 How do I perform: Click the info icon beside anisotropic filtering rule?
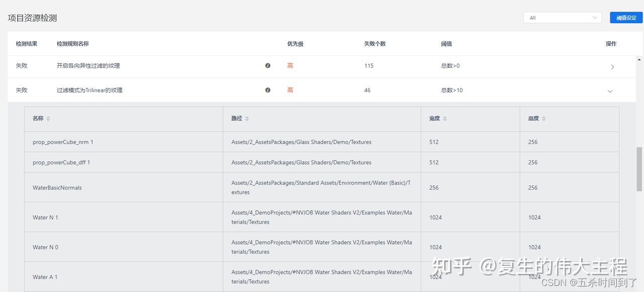tap(268, 65)
